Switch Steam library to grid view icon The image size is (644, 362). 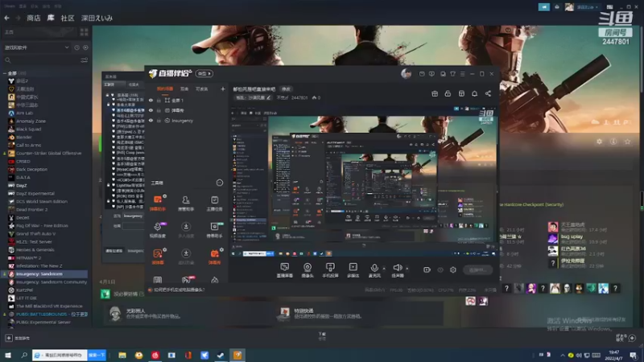(x=85, y=32)
